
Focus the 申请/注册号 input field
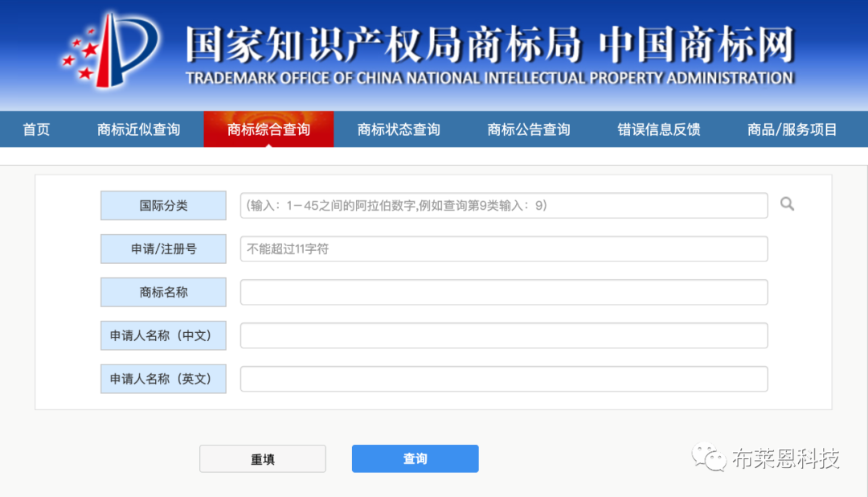[504, 249]
